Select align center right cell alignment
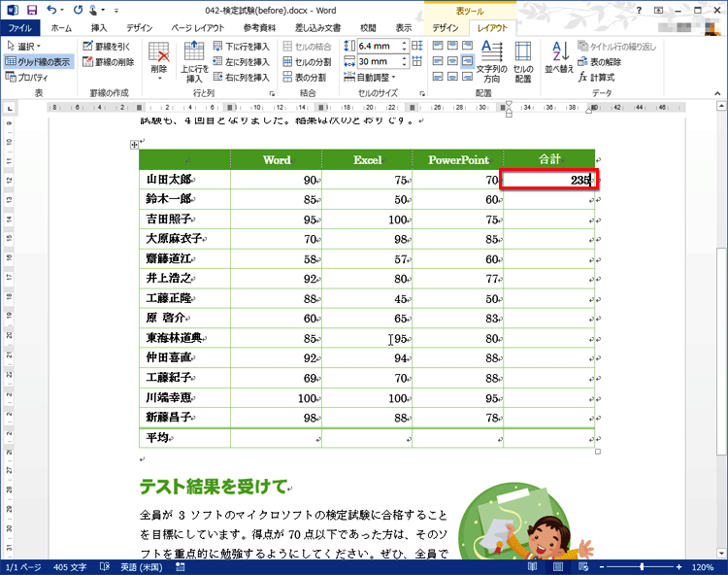This screenshot has width=728, height=575. pyautogui.click(x=468, y=61)
